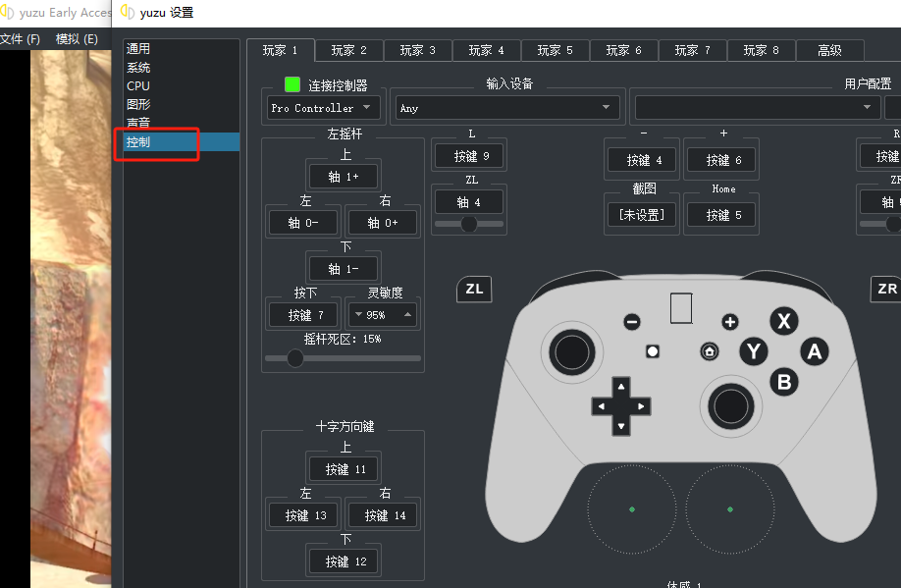Toggle the green connect controller checkbox
Screen dimensions: 901x588
(292, 84)
